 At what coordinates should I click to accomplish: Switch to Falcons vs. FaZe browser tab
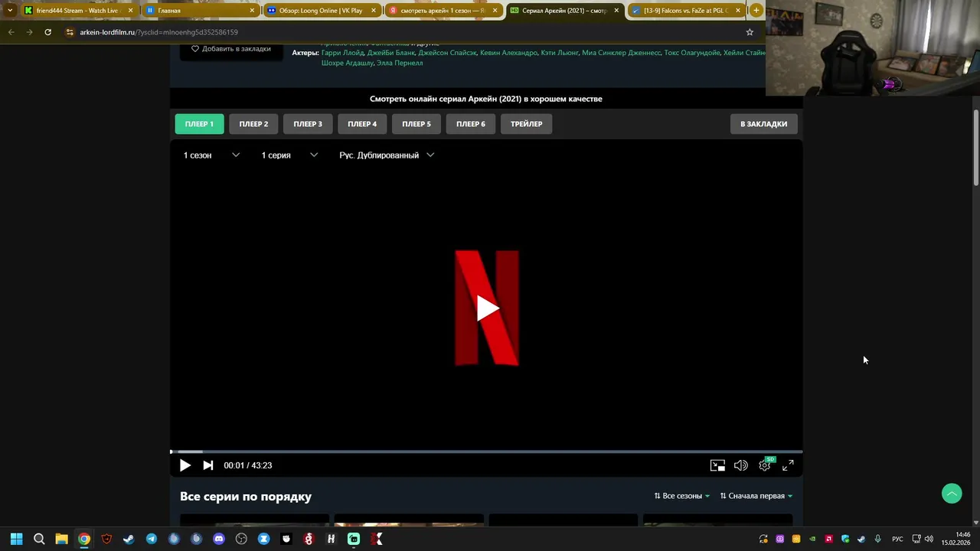coord(684,11)
